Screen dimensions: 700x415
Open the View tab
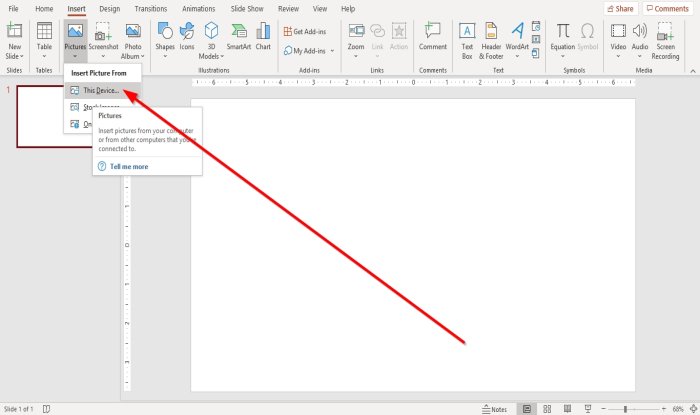point(320,8)
